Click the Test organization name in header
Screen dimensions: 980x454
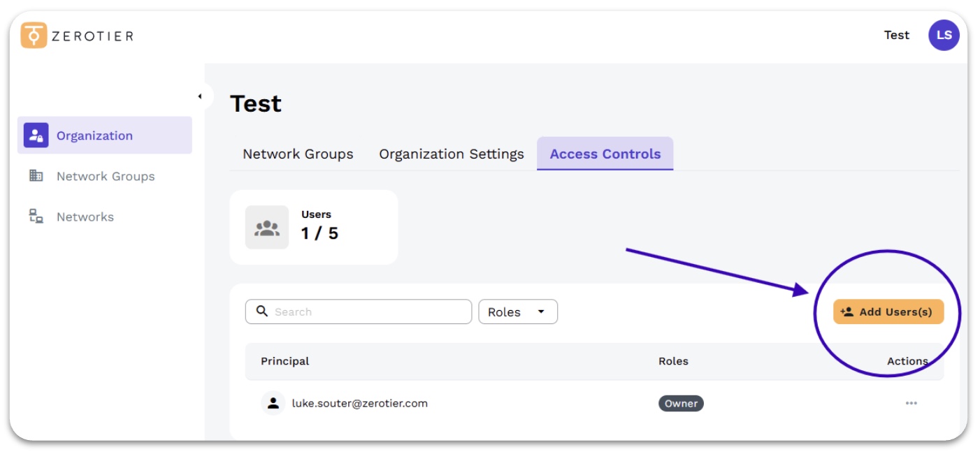tap(896, 35)
